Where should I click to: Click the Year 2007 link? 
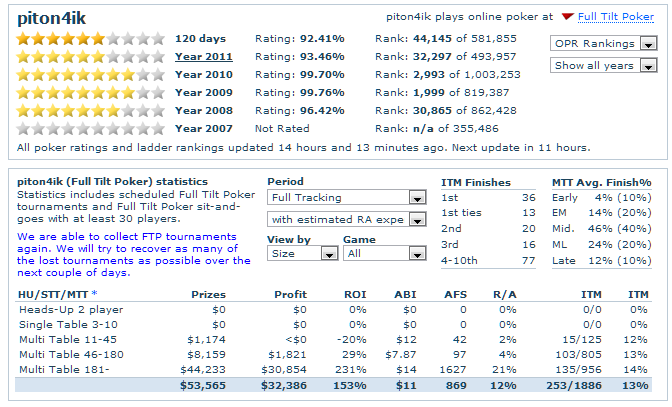point(204,128)
